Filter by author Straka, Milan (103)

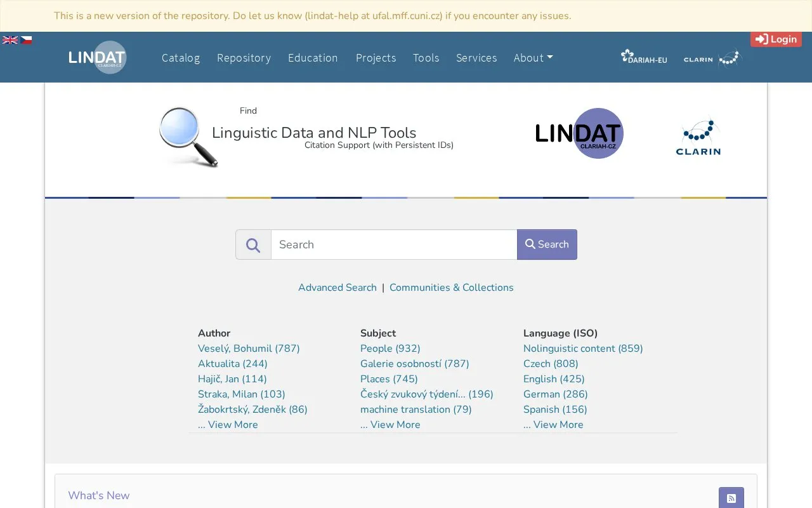(242, 394)
